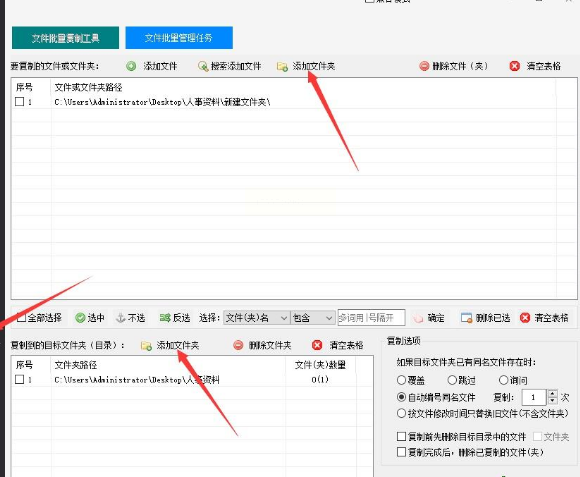This screenshot has height=477, width=580.
Task: Click the anchor 不选 deselect icon
Action: pyautogui.click(x=121, y=318)
